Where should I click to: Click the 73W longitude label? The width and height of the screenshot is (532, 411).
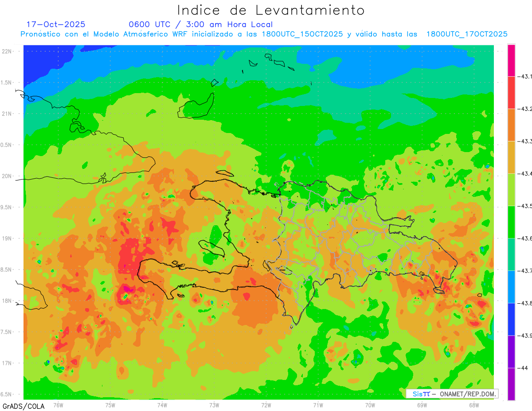pos(214,405)
